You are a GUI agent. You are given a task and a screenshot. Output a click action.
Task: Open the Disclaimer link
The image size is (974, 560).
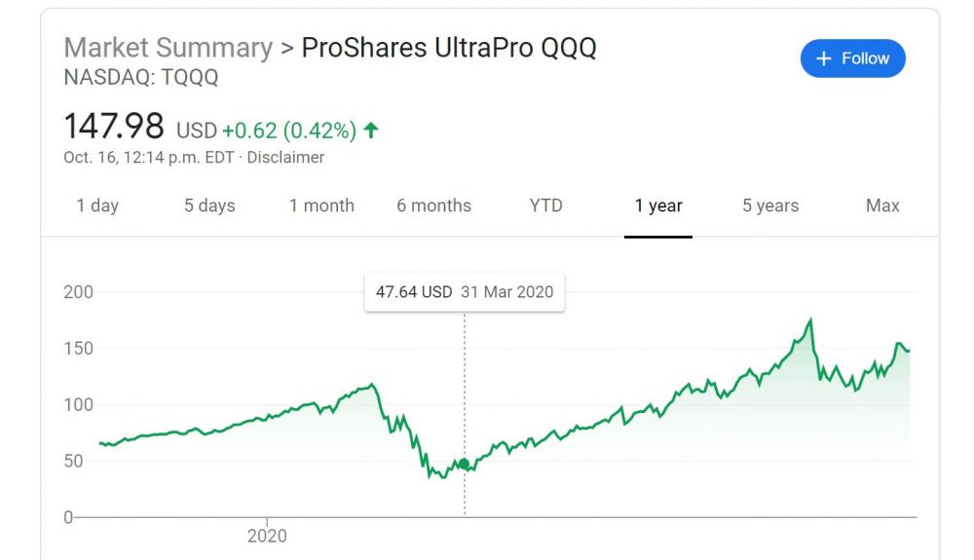(x=285, y=157)
